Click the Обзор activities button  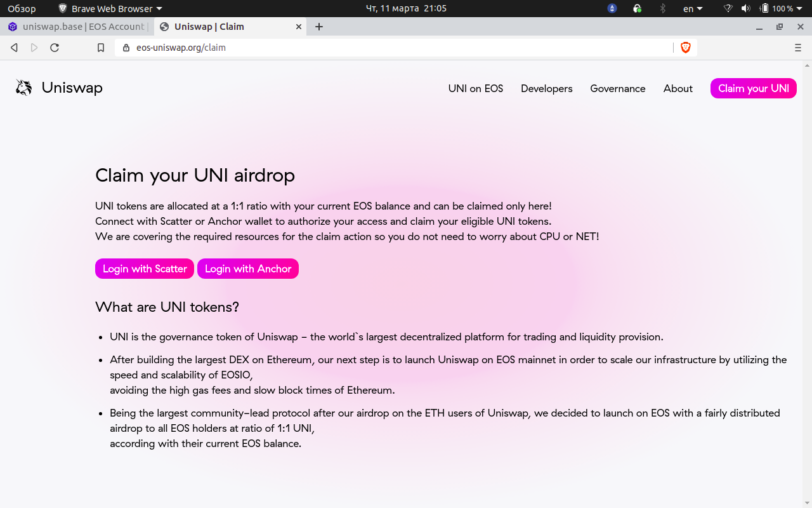pyautogui.click(x=22, y=9)
